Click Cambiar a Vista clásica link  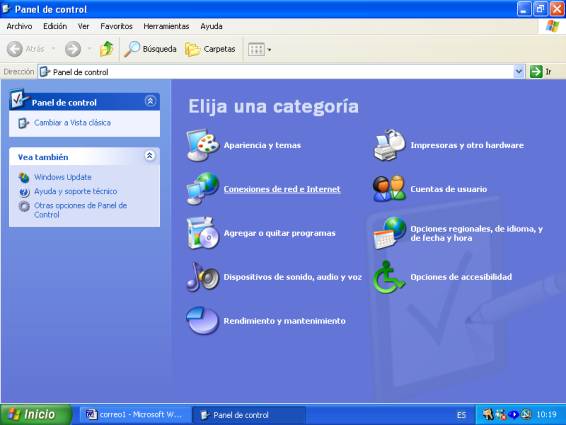coord(72,123)
